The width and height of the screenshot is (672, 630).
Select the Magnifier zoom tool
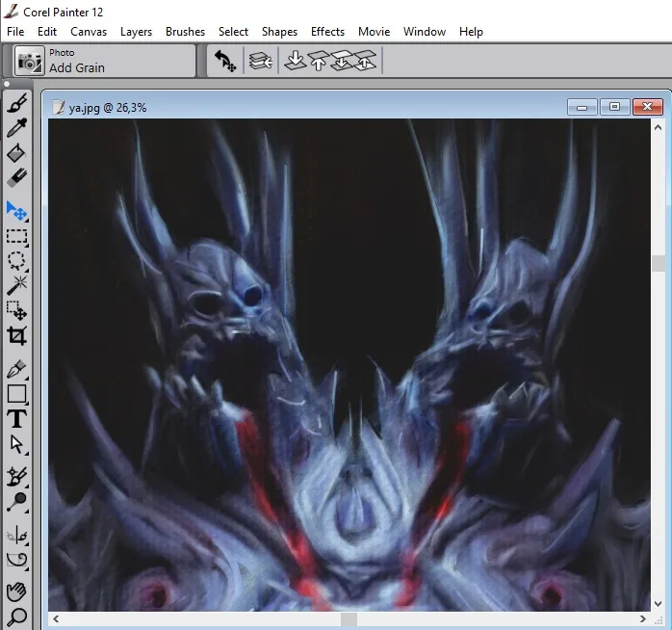coord(17,617)
